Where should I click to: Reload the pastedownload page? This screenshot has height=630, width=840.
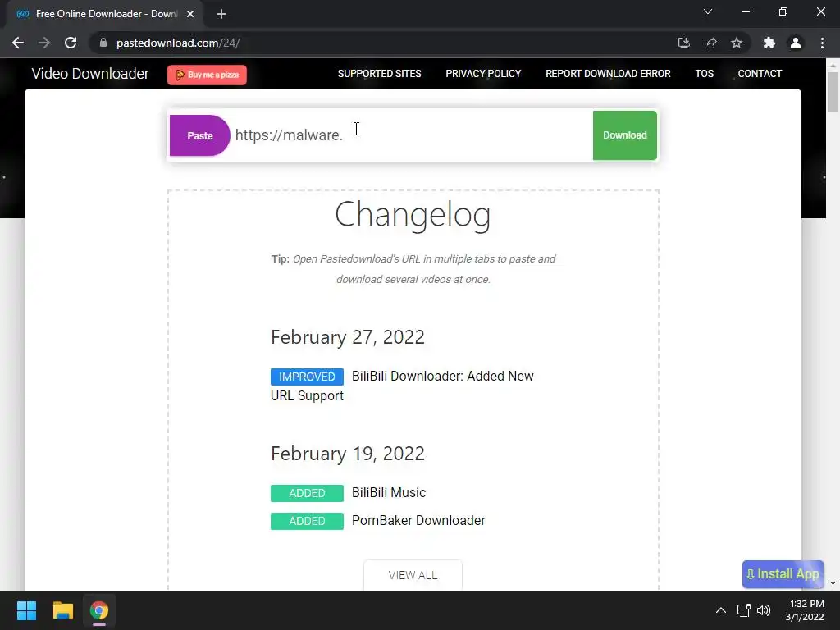click(x=71, y=43)
